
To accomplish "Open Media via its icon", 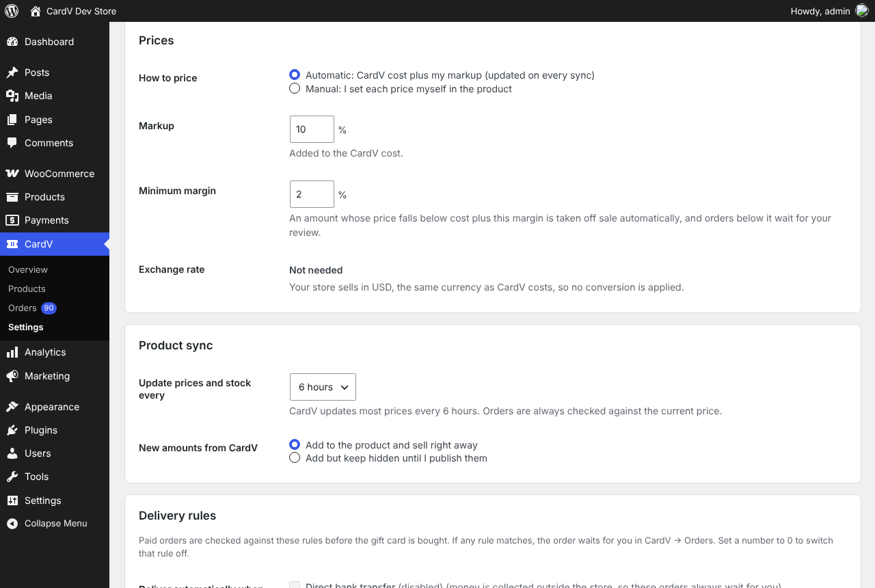I will 12,96.
